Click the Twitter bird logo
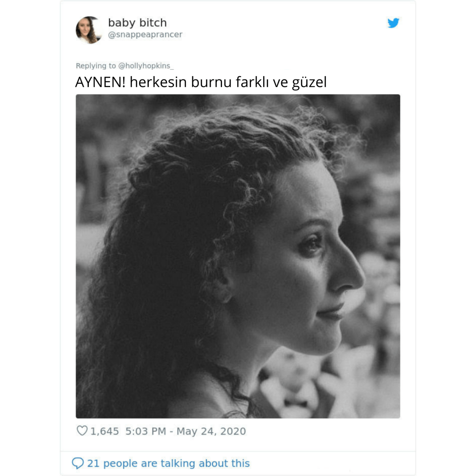 click(393, 23)
